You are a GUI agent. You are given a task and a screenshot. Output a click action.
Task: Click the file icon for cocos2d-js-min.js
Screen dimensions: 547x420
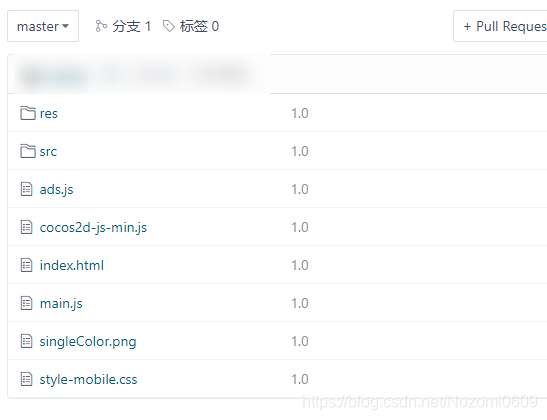27,227
